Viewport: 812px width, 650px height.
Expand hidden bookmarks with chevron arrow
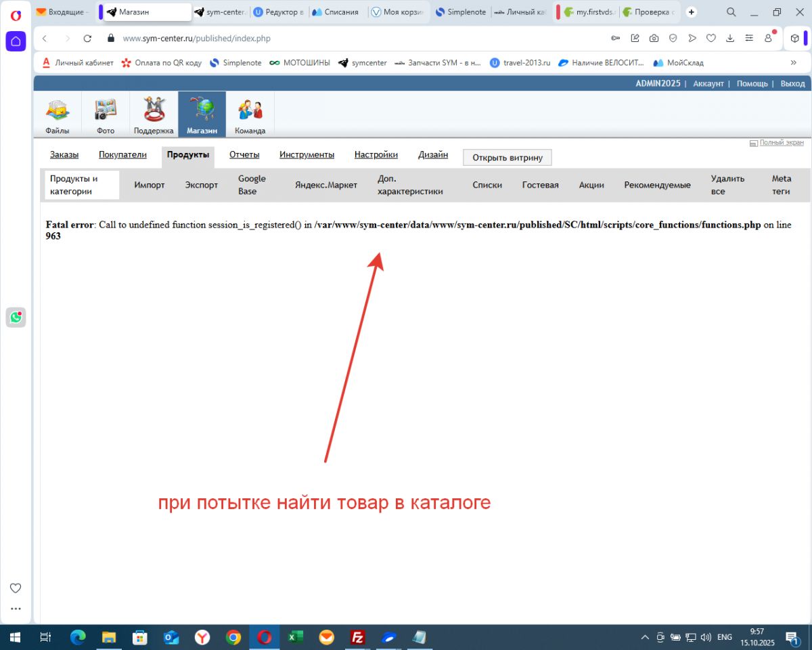pos(793,62)
